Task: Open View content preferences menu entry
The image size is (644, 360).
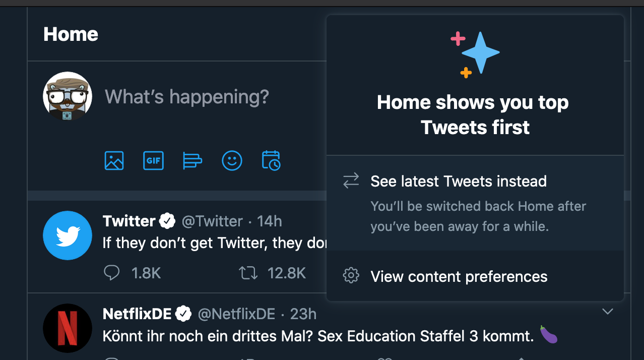Action: (475, 276)
